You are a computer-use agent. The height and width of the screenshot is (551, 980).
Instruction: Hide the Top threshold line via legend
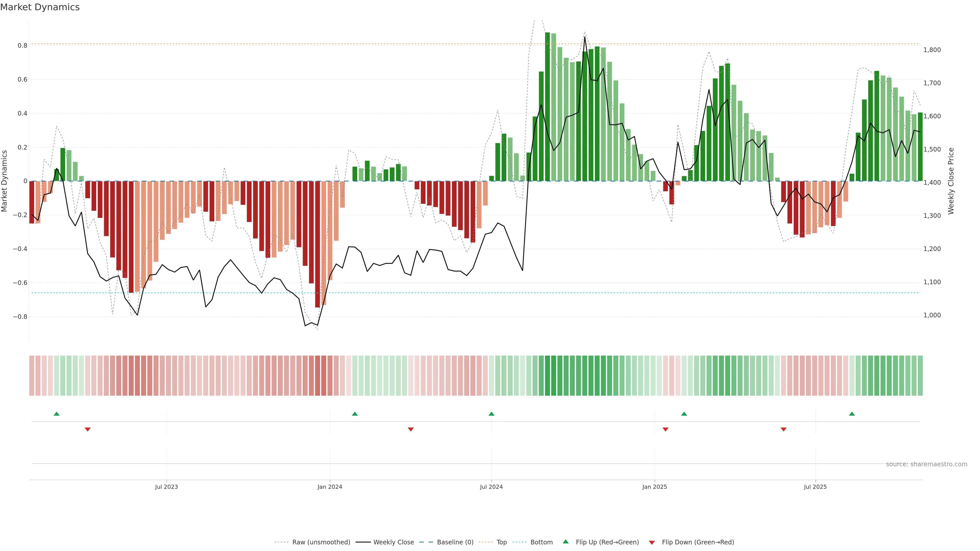(501, 542)
